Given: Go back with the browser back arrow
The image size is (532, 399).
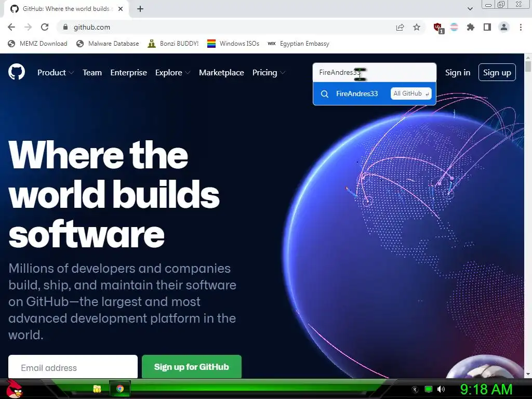Looking at the screenshot, I should pos(11,27).
